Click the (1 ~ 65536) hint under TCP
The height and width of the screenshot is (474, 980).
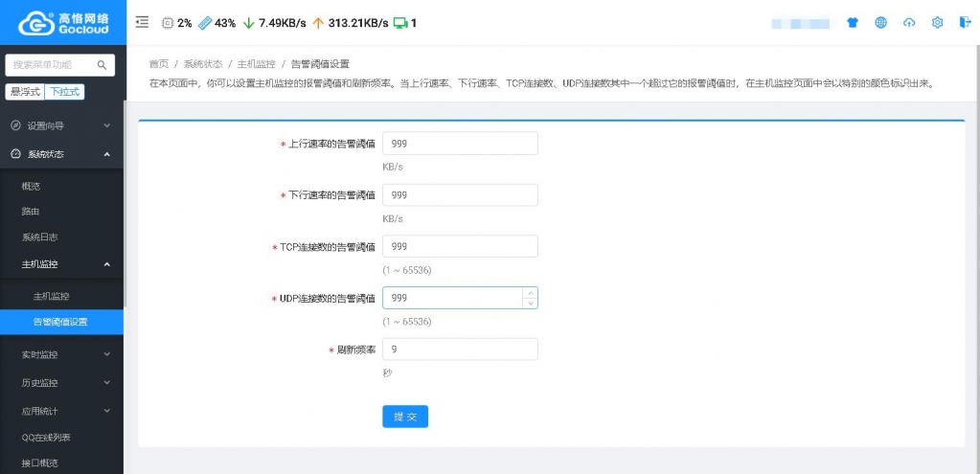pyautogui.click(x=407, y=270)
